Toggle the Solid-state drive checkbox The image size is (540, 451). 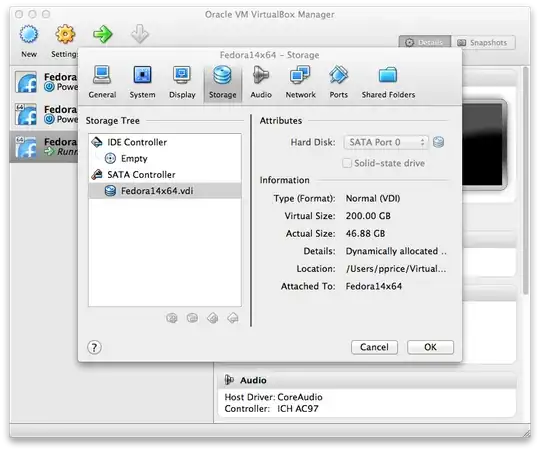pyautogui.click(x=347, y=163)
